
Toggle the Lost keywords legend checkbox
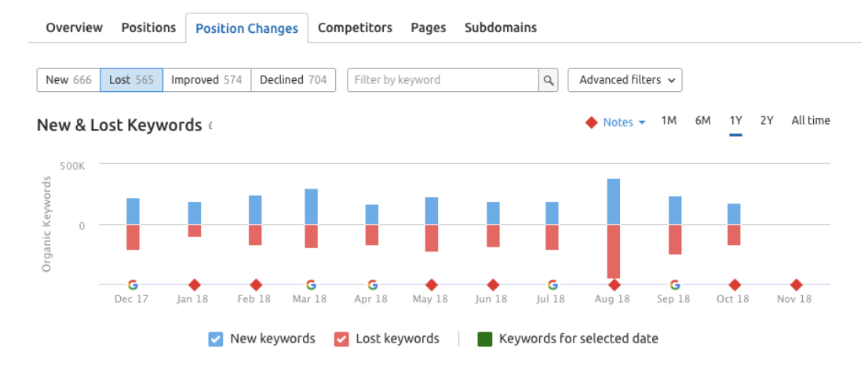click(341, 339)
